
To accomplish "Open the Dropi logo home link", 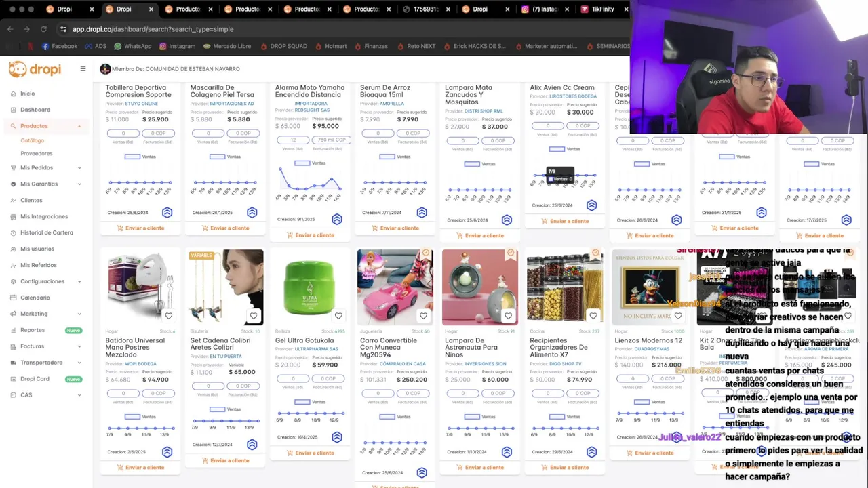I will pos(35,69).
